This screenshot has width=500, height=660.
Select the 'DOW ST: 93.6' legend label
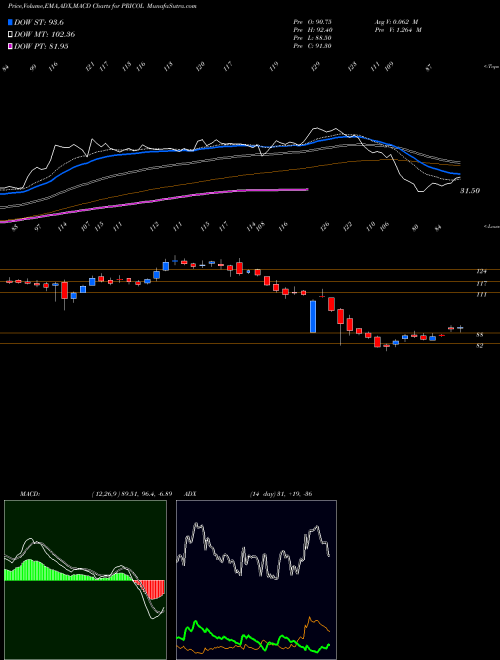point(39,22)
